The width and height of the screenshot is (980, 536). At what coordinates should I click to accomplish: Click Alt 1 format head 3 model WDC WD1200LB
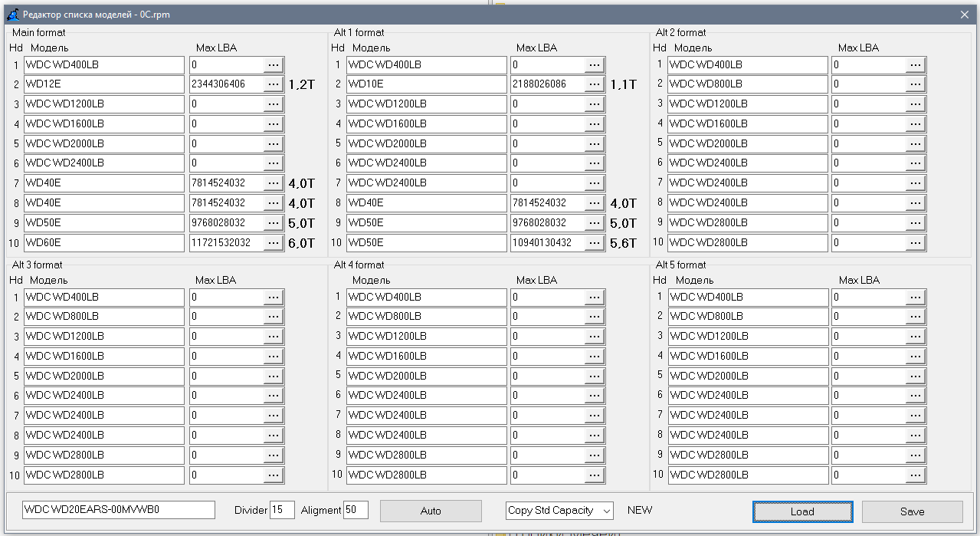click(426, 104)
